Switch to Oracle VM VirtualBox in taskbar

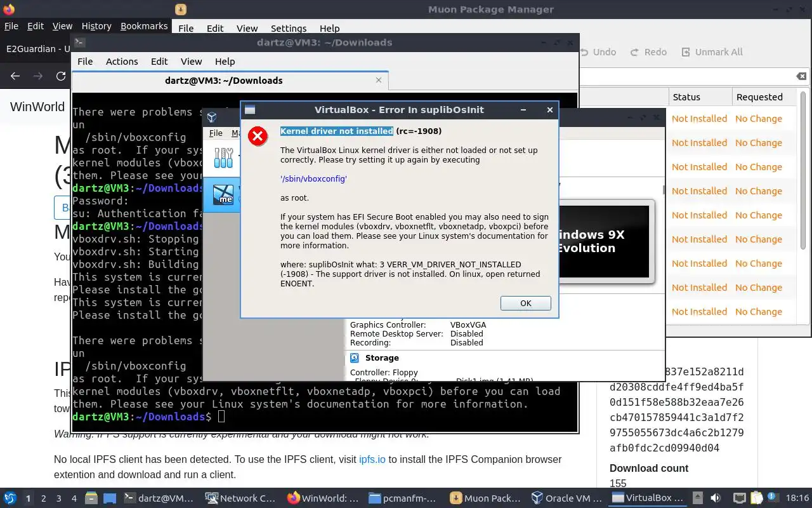pos(568,498)
